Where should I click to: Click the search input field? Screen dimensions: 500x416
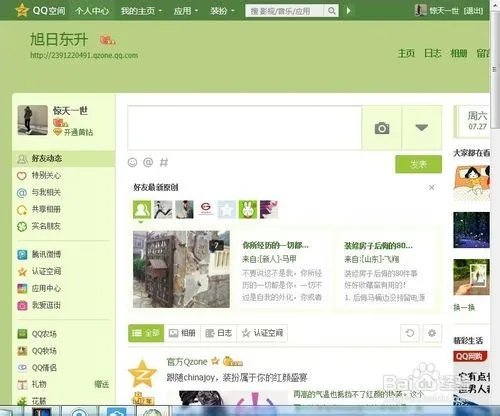click(x=284, y=11)
